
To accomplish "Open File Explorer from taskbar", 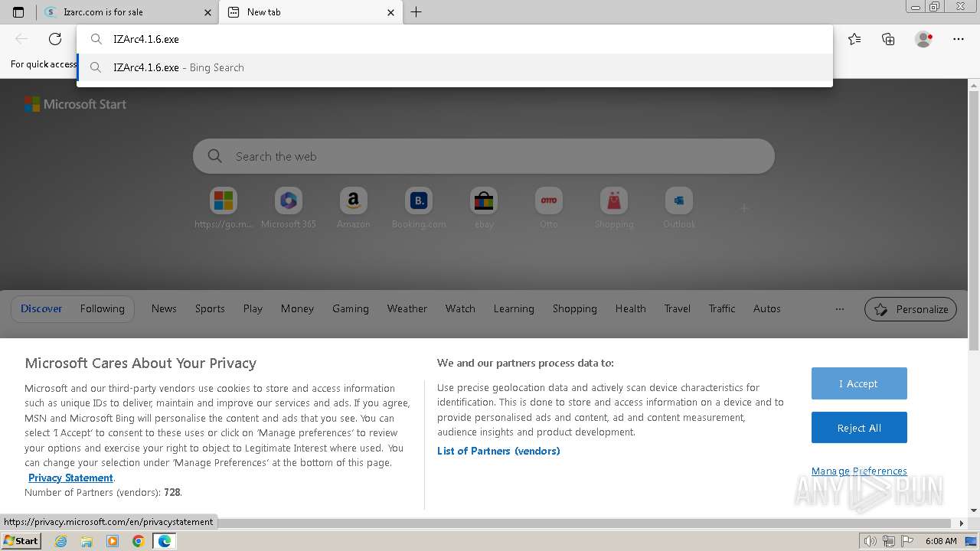I will (x=87, y=541).
